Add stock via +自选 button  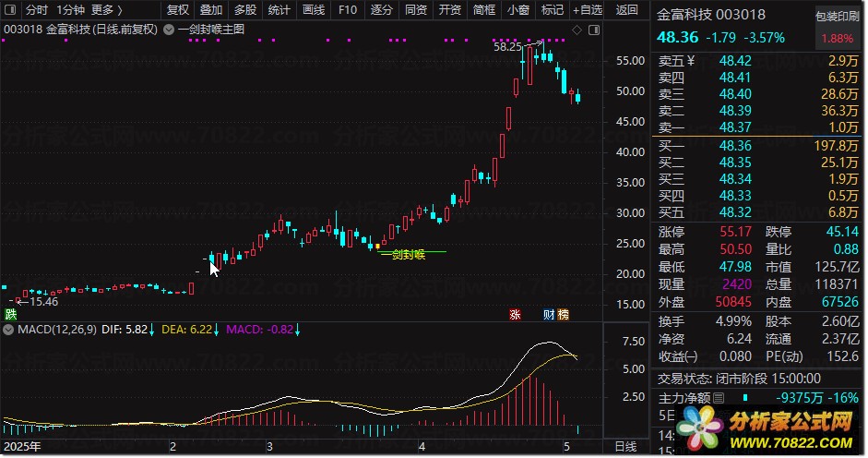click(588, 9)
